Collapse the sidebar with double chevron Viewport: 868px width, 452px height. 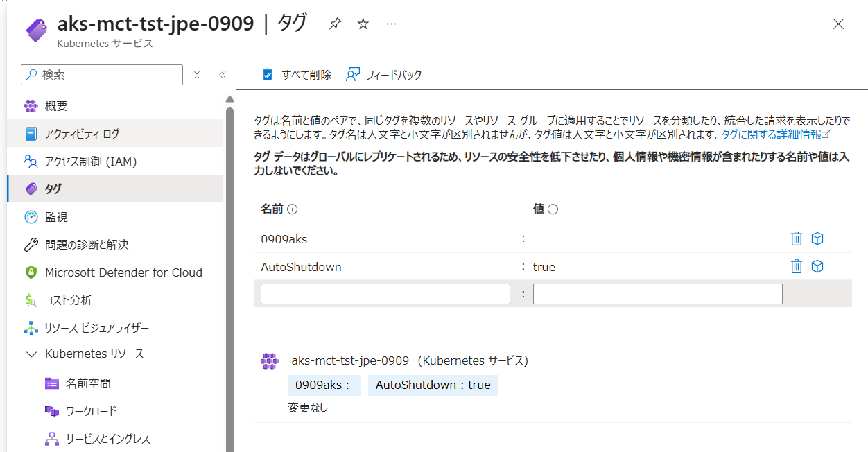[223, 75]
